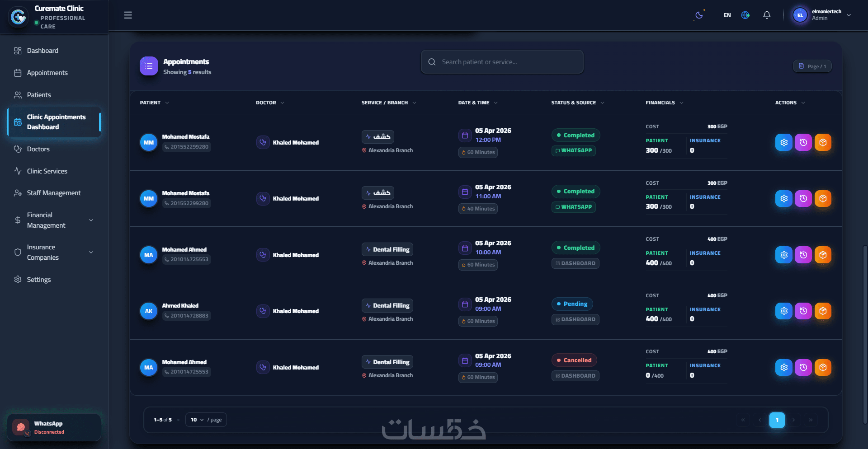Click the Curemate Clinic logo
The height and width of the screenshot is (449, 868).
(19, 17)
